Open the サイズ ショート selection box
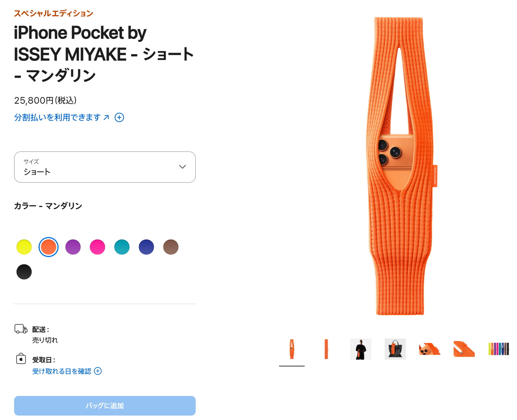The width and height of the screenshot is (517, 420). (105, 167)
